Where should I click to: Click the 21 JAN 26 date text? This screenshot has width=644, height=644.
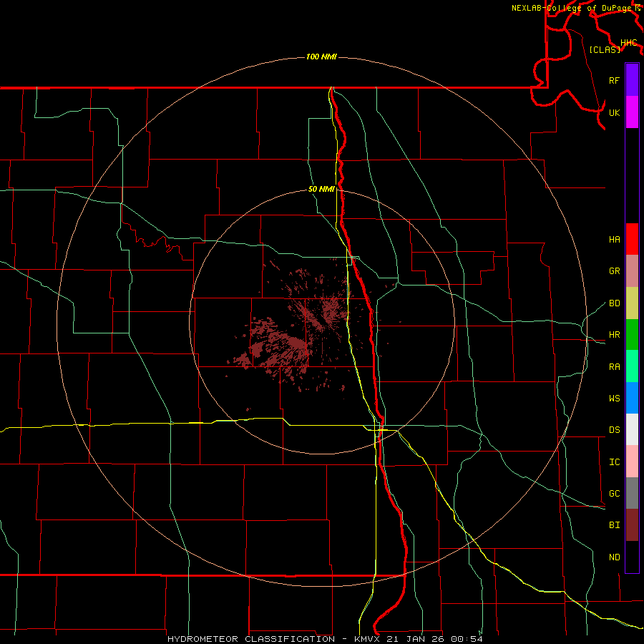(x=416, y=639)
